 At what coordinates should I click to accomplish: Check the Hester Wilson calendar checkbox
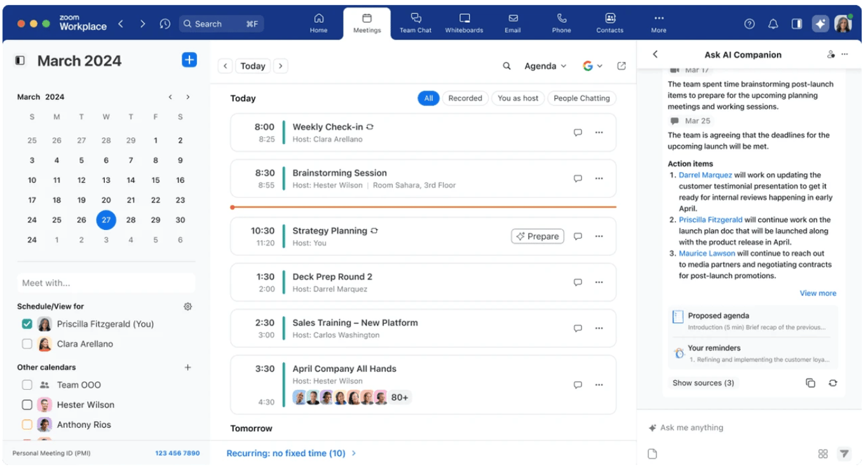[27, 405]
